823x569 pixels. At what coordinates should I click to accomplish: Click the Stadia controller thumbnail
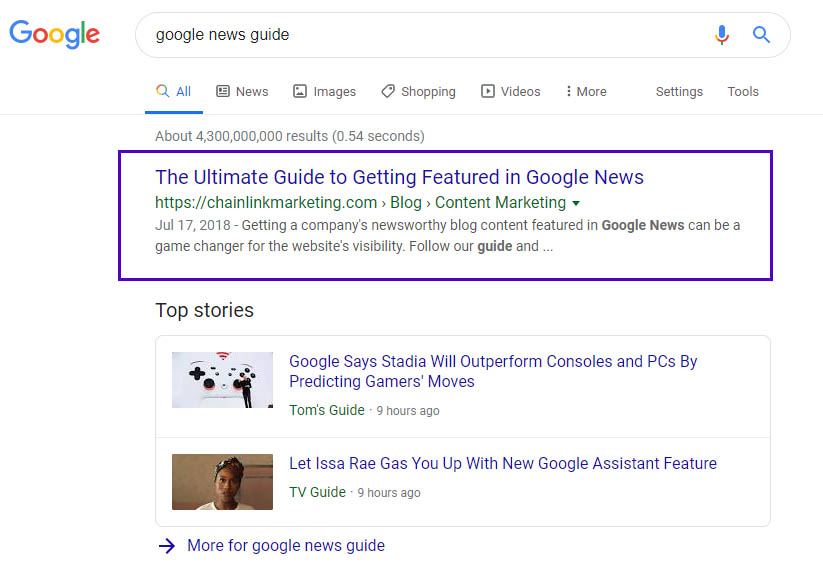(x=223, y=380)
